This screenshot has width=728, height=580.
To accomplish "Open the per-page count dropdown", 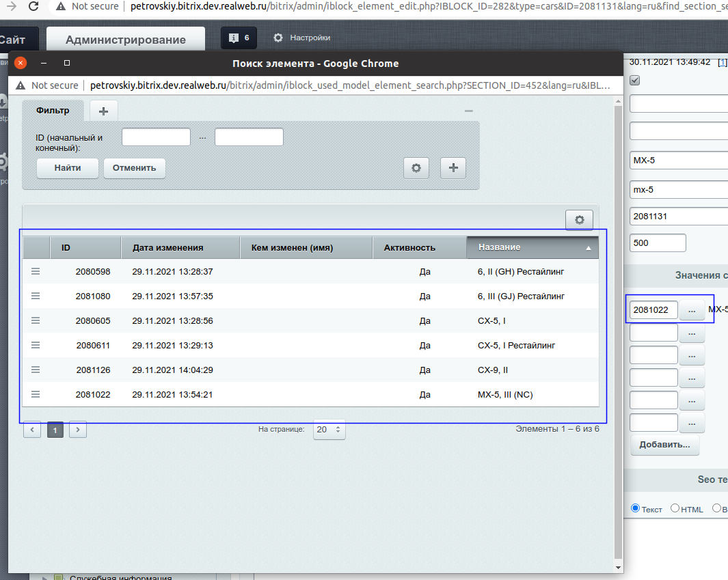I will (x=329, y=430).
